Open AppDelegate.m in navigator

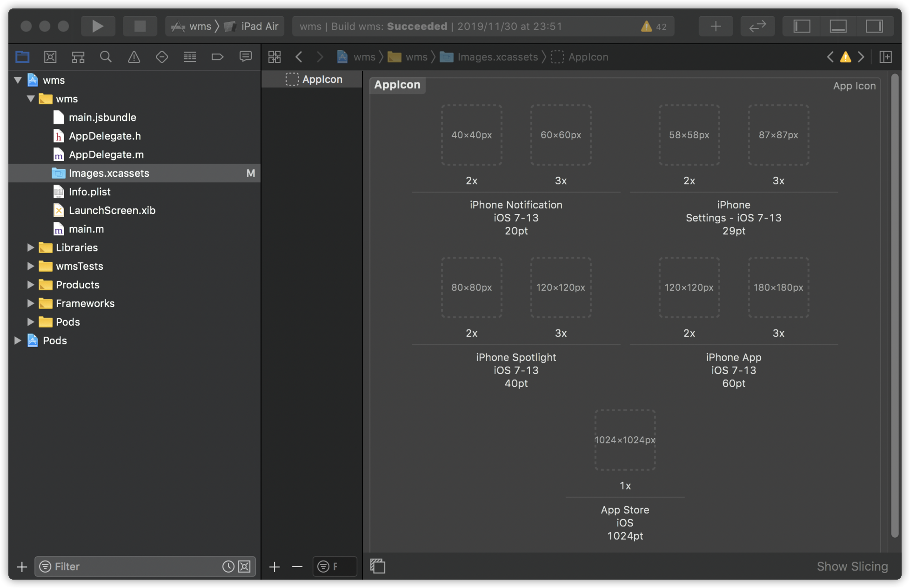pos(106,154)
